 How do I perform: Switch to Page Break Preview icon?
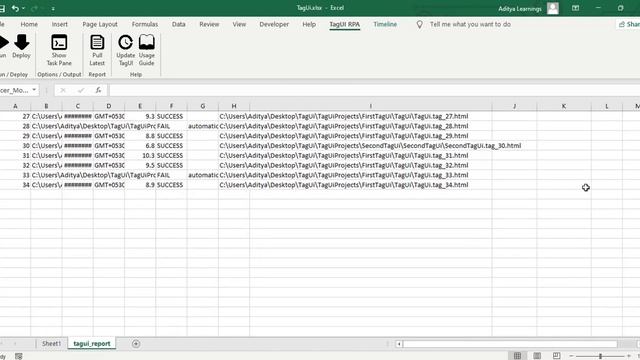tap(556, 356)
